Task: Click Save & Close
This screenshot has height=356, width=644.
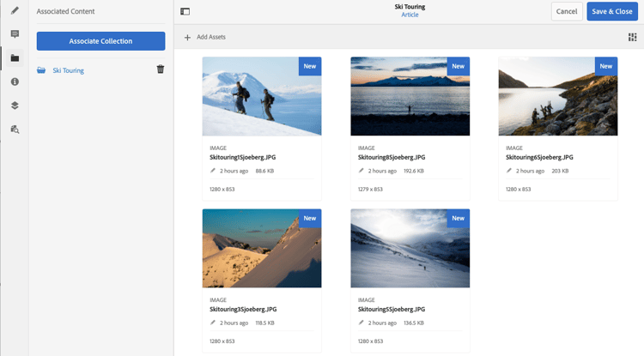Action: point(612,11)
